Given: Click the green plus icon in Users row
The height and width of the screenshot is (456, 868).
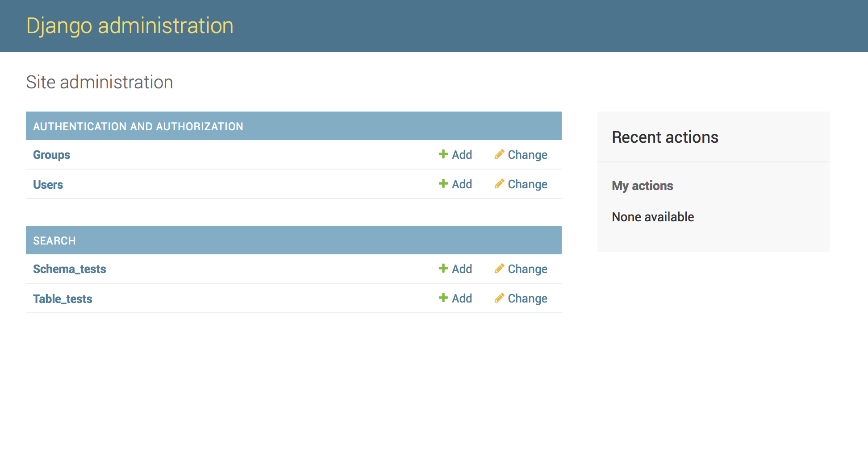Looking at the screenshot, I should point(443,183).
